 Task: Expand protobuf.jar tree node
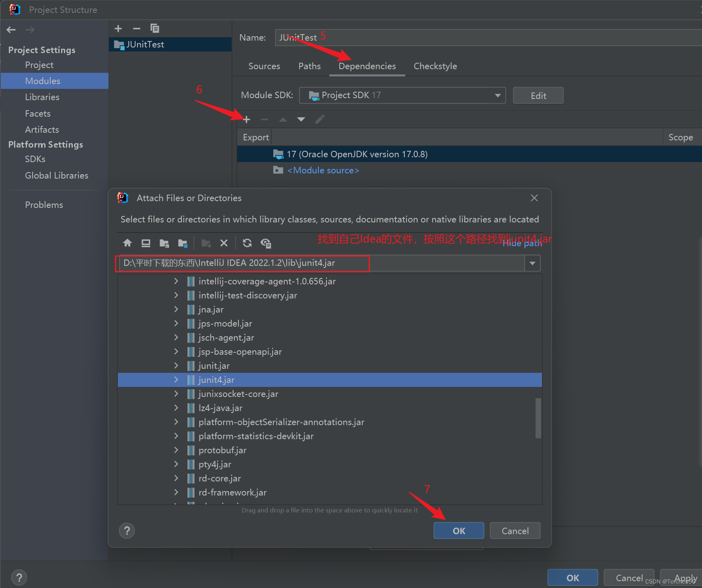point(176,450)
